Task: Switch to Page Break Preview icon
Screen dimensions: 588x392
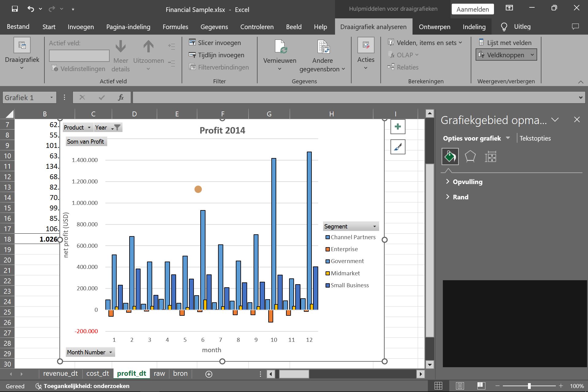Action: (481, 386)
